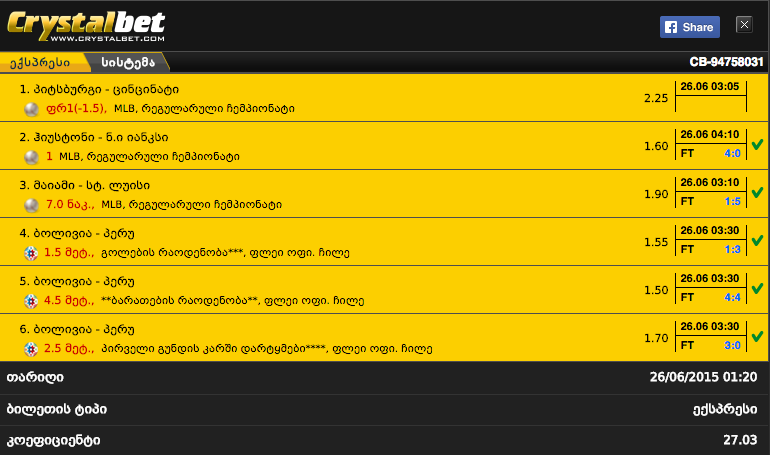This screenshot has width=770, height=455.
Task: Click baseball icon in ჰიუსტონი - ნ.ი იანკსი row
Action: pos(31,158)
